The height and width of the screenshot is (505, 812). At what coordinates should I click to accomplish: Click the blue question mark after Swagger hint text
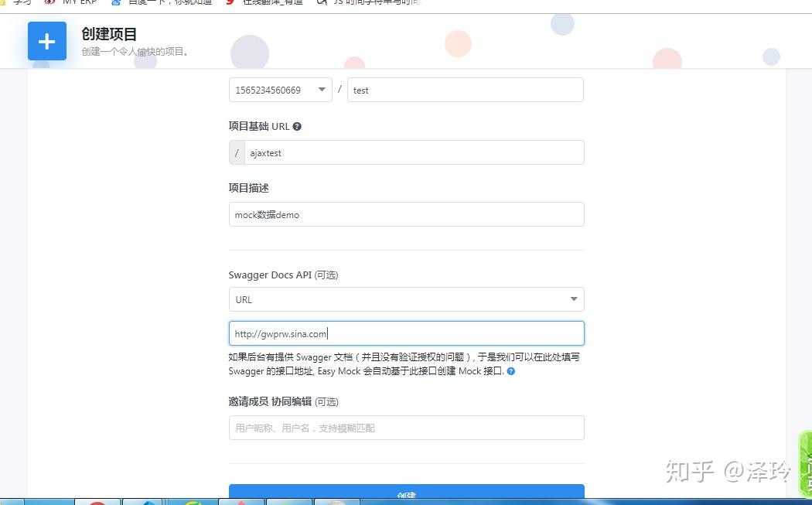[509, 371]
